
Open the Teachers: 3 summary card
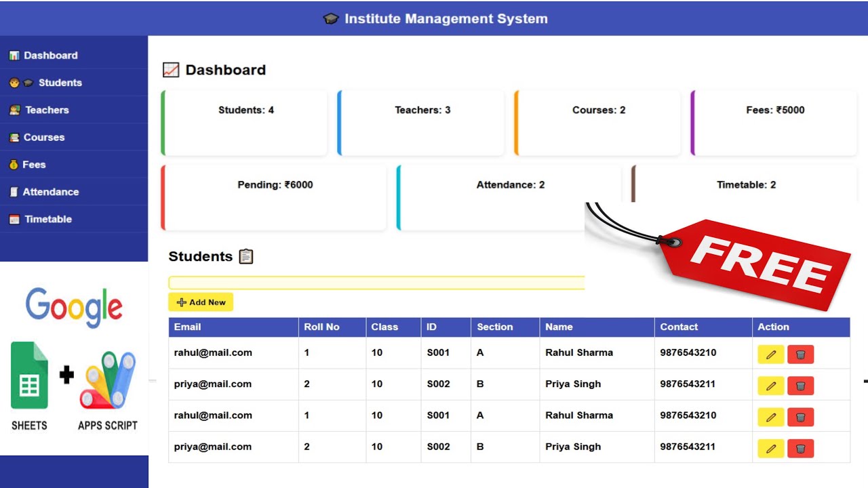tap(420, 123)
